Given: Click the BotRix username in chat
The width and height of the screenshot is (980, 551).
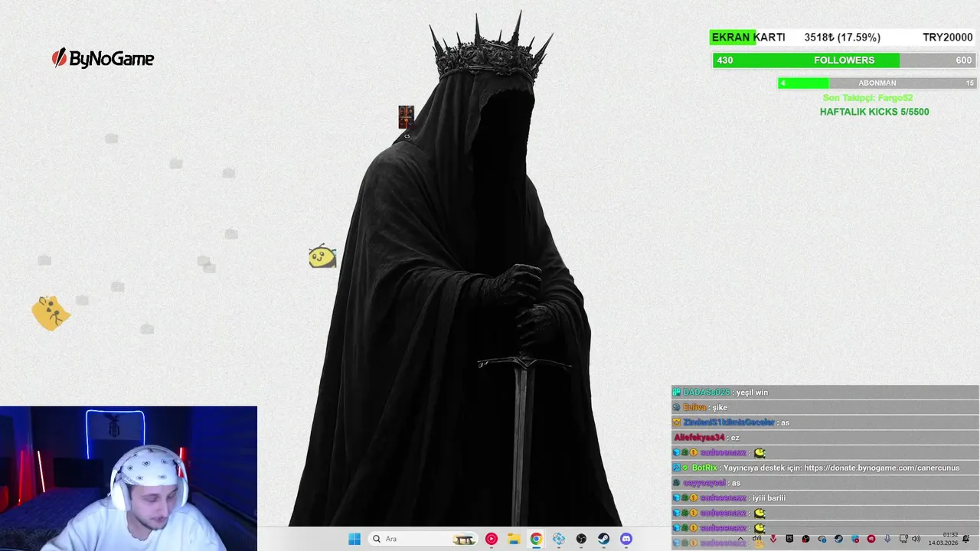Looking at the screenshot, I should click(704, 468).
